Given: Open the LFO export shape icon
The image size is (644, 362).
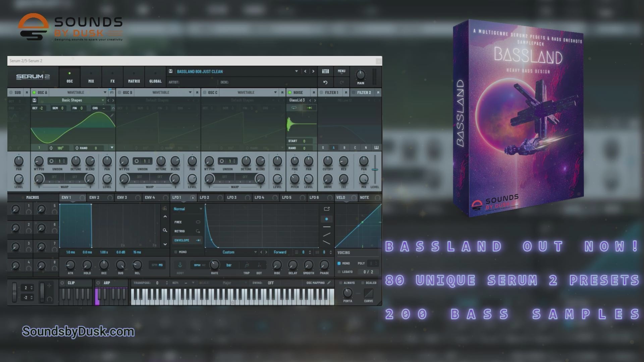Looking at the screenshot, I should (326, 209).
